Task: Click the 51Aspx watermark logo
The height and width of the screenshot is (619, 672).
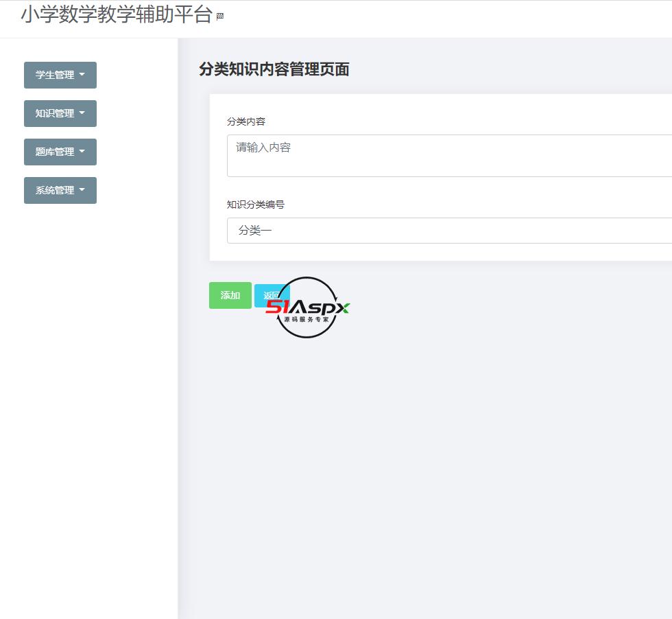Action: point(306,307)
